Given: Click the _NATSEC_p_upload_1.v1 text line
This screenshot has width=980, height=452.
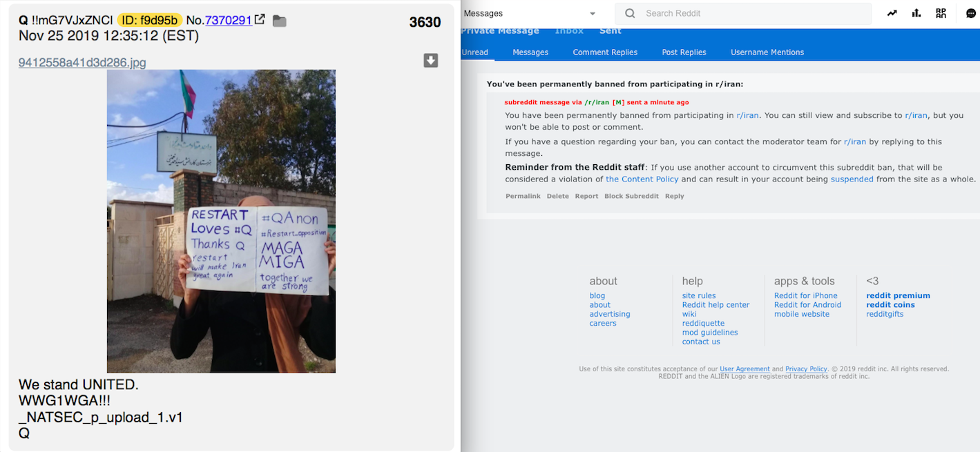Looking at the screenshot, I should tap(101, 417).
